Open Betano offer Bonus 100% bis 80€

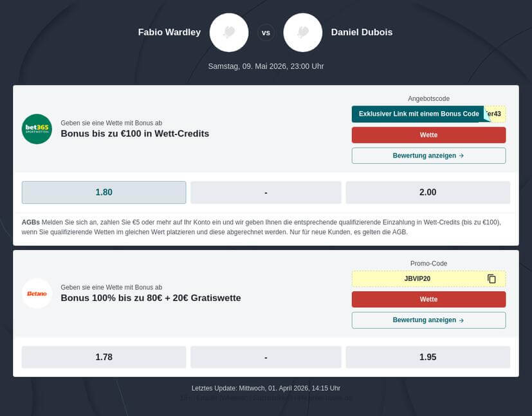pyautogui.click(x=151, y=298)
